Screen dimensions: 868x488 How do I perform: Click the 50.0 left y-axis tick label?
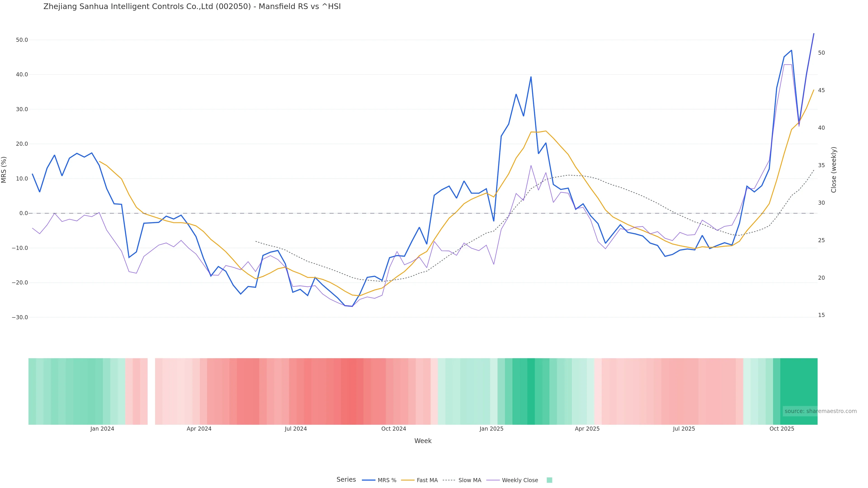pos(22,40)
